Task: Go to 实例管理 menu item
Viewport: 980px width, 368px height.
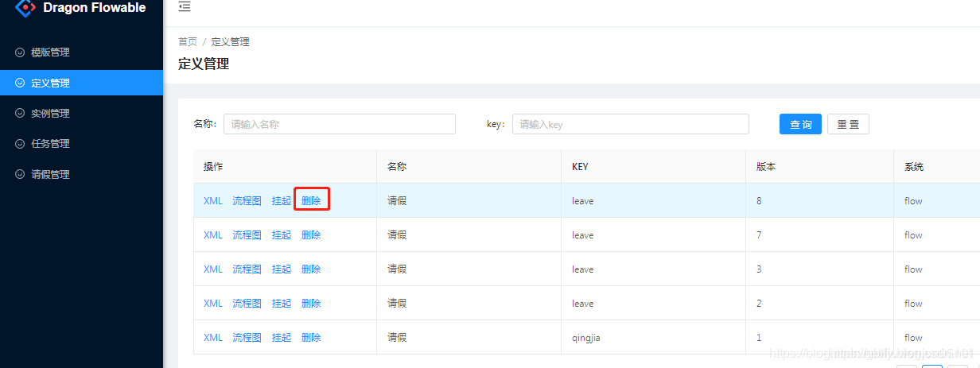Action: coord(81,114)
